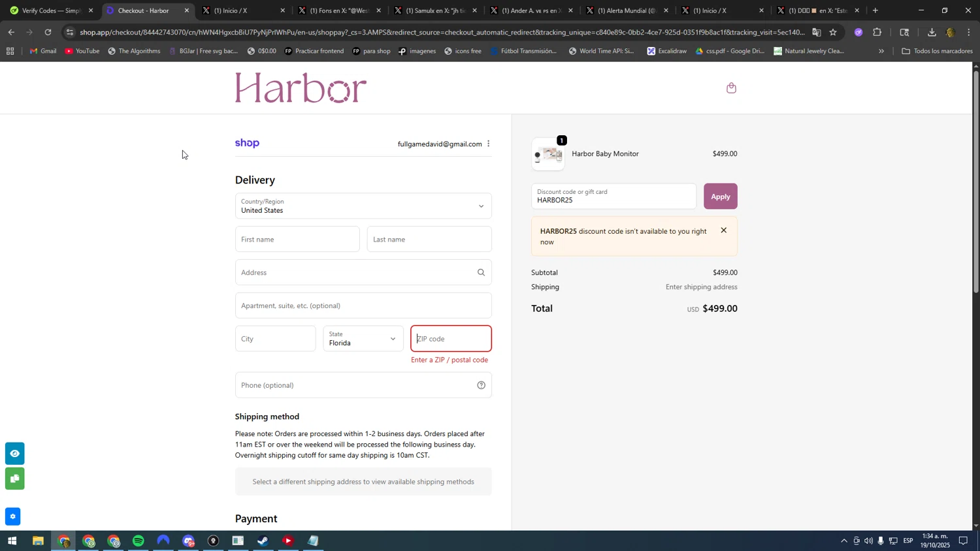Open the notifications center icon
Screen dimensions: 980x551
(963, 541)
